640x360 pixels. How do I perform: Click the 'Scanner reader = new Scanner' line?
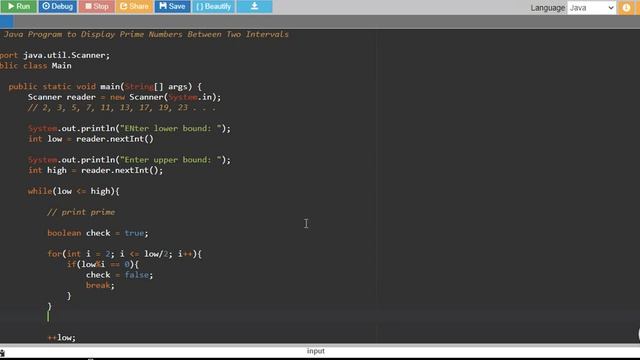[124, 97]
